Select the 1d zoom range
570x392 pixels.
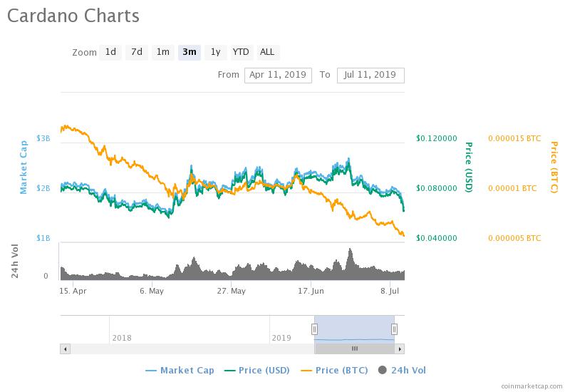coord(110,52)
